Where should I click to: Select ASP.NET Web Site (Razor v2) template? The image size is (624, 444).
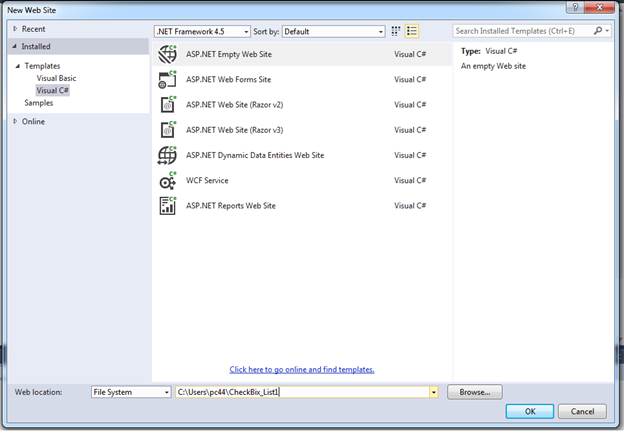pyautogui.click(x=302, y=105)
